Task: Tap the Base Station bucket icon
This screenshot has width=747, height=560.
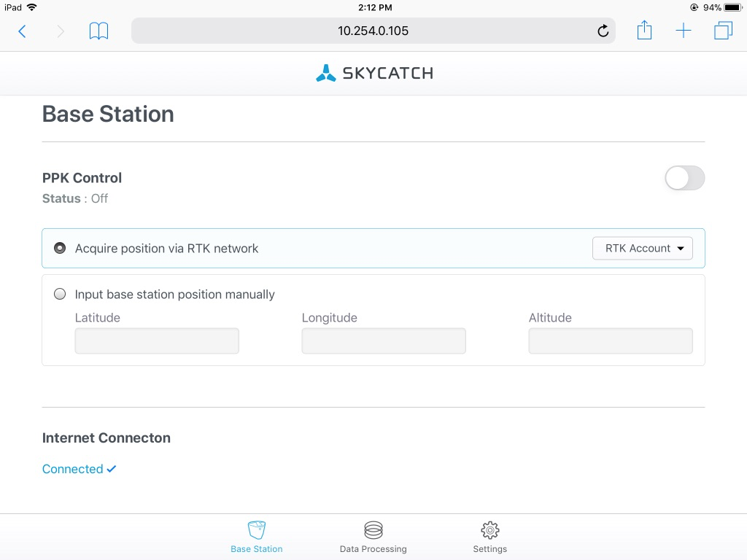Action: pyautogui.click(x=257, y=530)
